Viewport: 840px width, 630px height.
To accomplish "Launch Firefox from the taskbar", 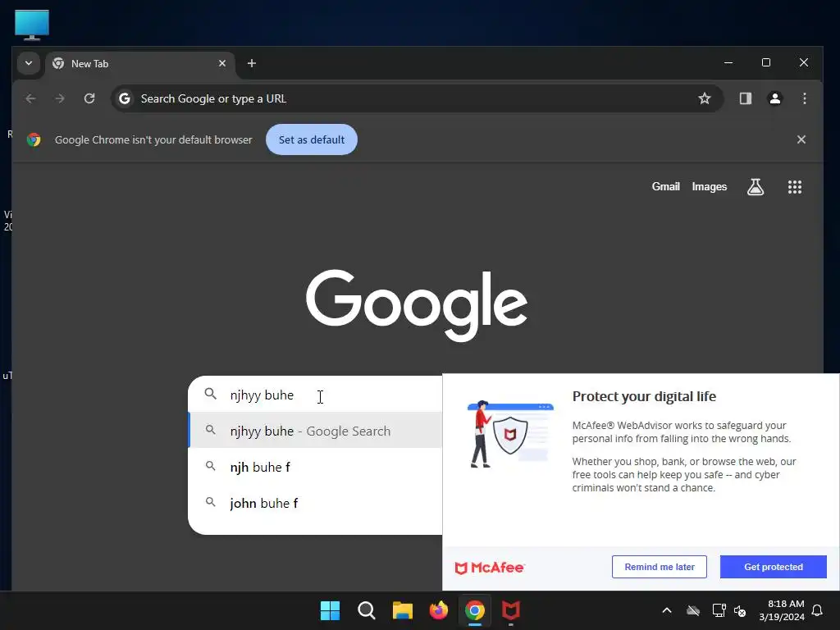I will (439, 610).
